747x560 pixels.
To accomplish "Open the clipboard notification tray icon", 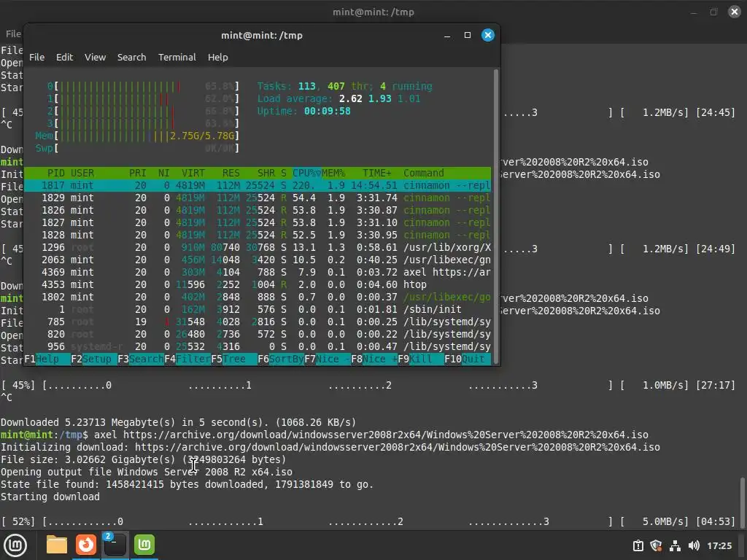I will (638, 545).
